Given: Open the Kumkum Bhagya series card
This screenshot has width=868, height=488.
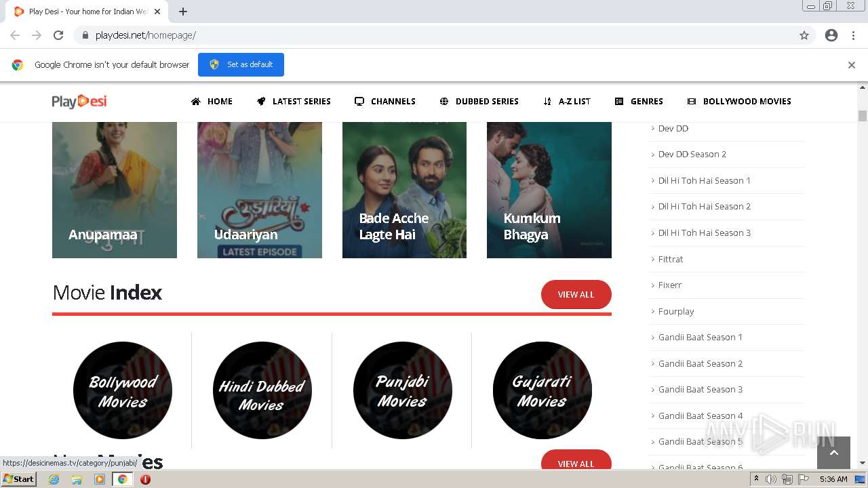Looking at the screenshot, I should pos(549,190).
